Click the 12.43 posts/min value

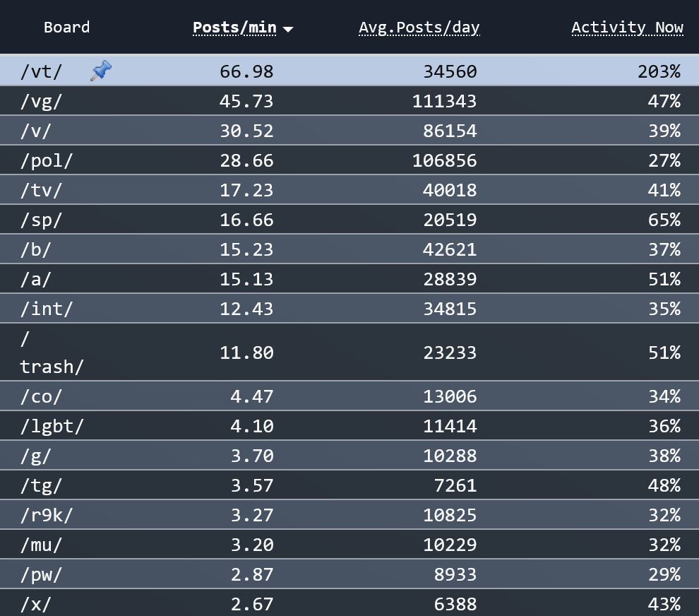[x=246, y=309]
